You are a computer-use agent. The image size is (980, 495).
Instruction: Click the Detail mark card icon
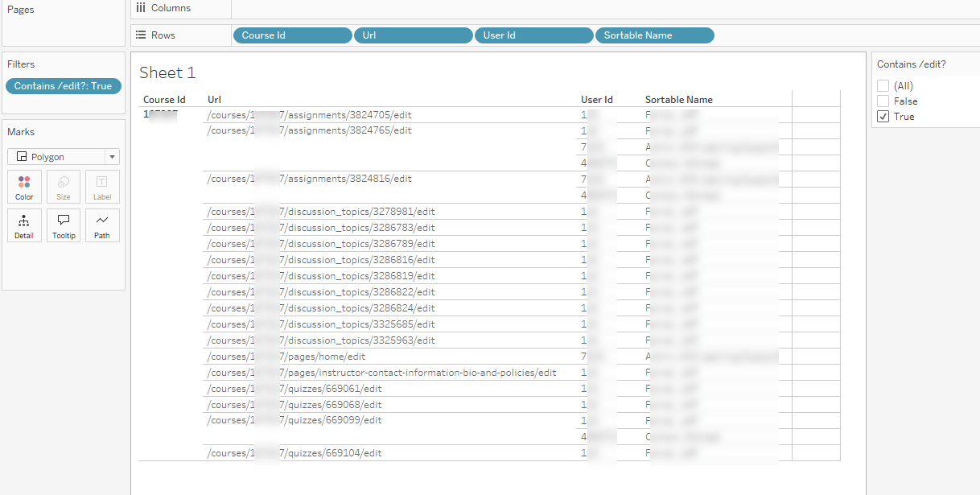click(x=24, y=225)
